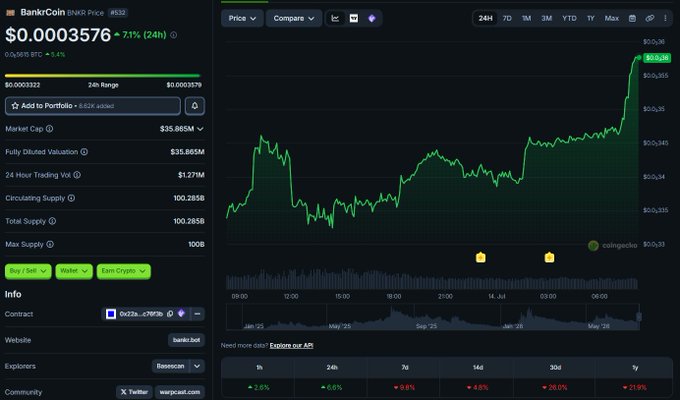The width and height of the screenshot is (680, 400).
Task: Click the second yellow event marker on chart
Action: coord(549,257)
